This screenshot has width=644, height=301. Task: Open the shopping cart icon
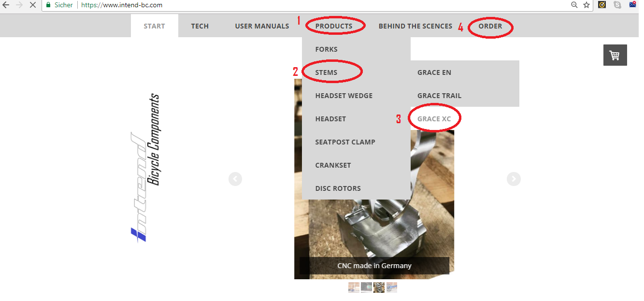click(615, 55)
